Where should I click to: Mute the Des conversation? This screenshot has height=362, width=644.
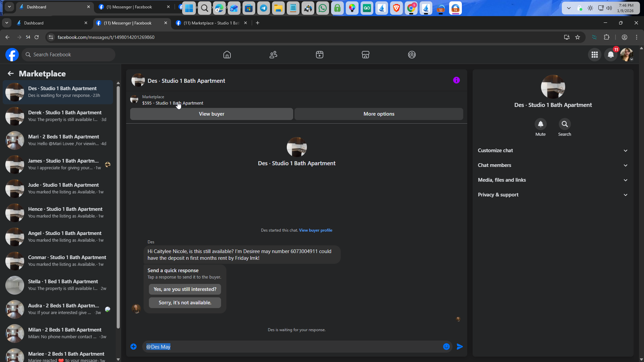pos(540,124)
